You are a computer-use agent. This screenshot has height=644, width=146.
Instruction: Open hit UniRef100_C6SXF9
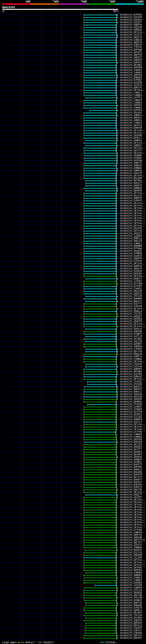131,17
